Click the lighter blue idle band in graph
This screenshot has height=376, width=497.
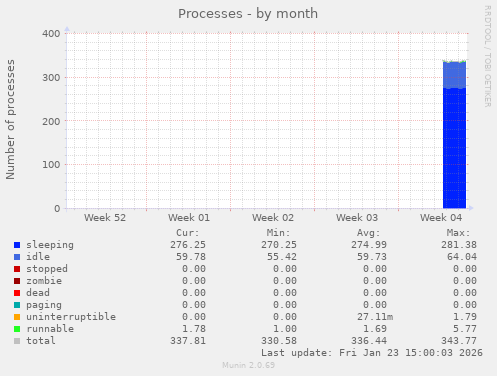click(454, 75)
